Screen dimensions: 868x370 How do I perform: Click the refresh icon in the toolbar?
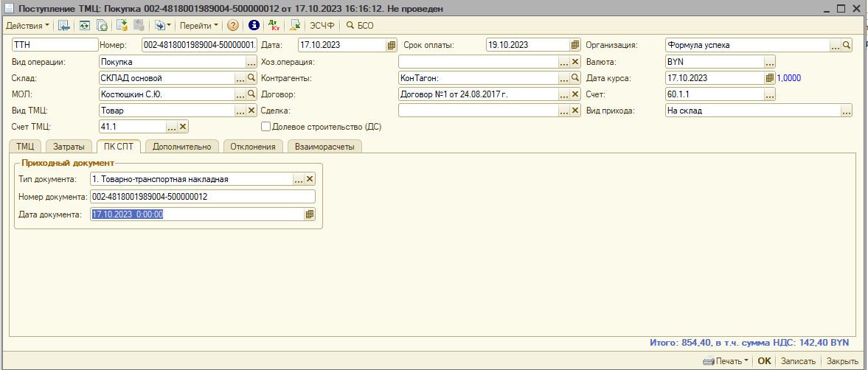pos(85,25)
